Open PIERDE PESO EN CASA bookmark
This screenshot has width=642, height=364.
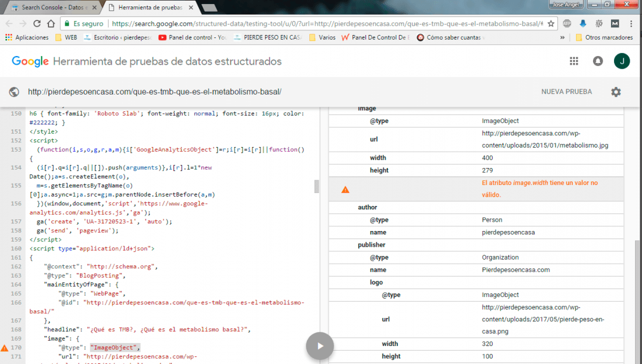pos(268,37)
